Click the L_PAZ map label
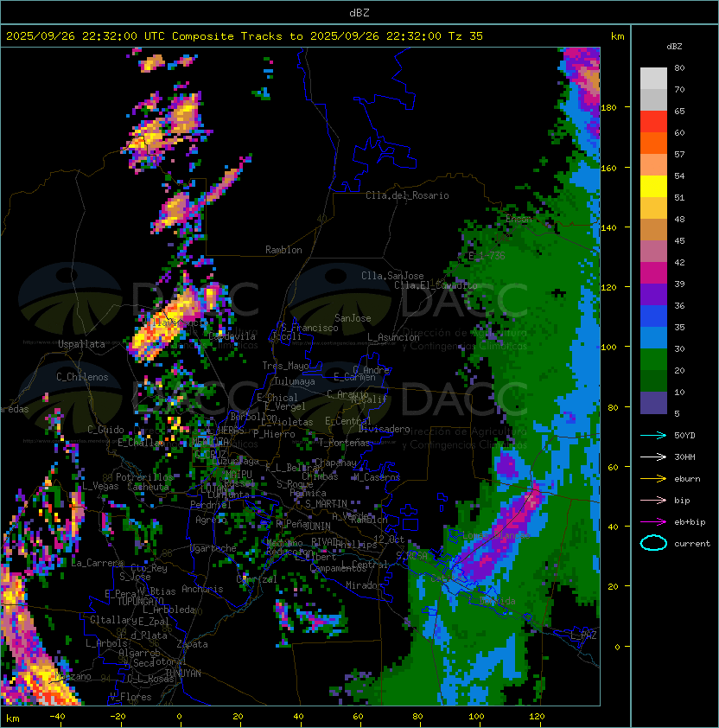The image size is (719, 728). [x=583, y=635]
